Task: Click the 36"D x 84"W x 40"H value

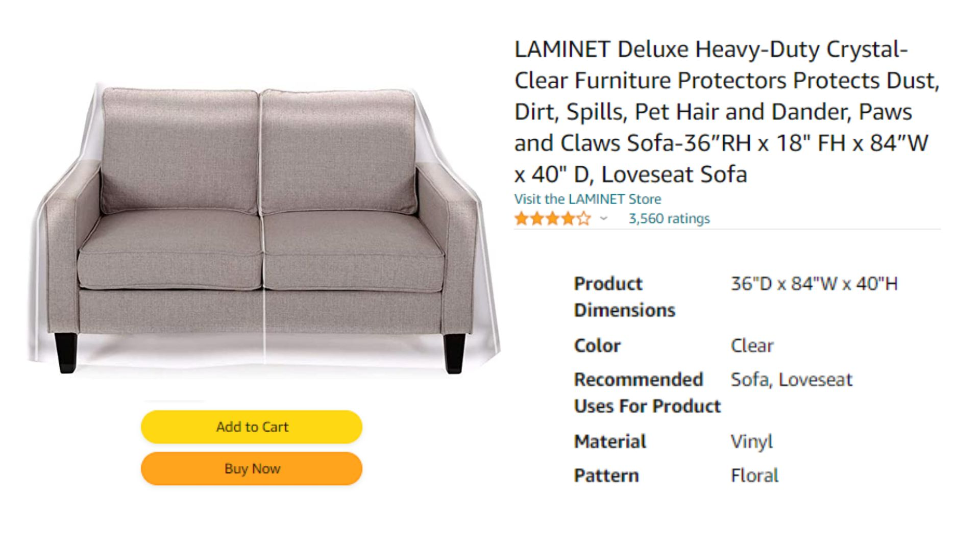Action: [x=814, y=284]
